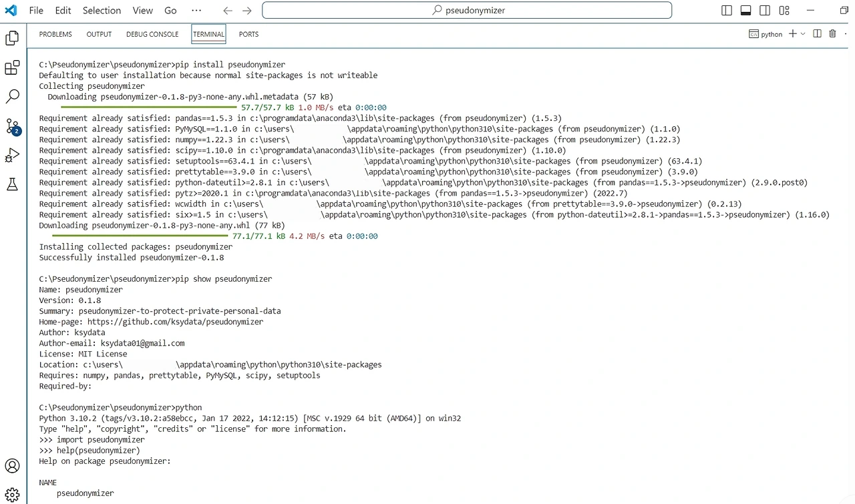Open the File menu
Image resolution: width=855 pixels, height=504 pixels.
click(x=36, y=11)
